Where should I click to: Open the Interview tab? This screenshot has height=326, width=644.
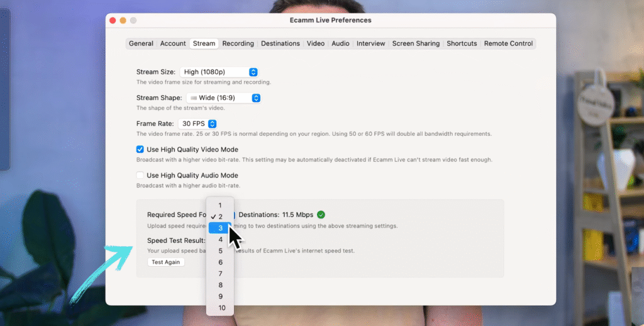pyautogui.click(x=371, y=43)
